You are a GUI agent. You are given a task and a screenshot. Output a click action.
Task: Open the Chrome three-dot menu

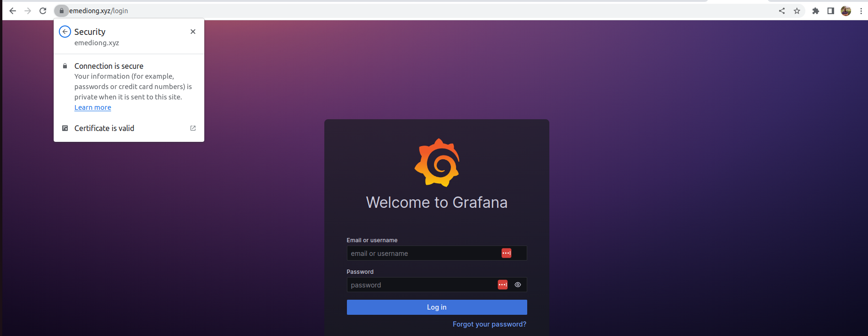click(x=861, y=11)
